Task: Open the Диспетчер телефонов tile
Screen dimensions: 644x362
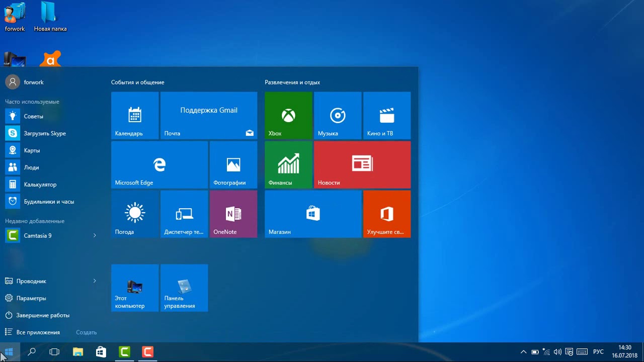Action: pyautogui.click(x=184, y=214)
